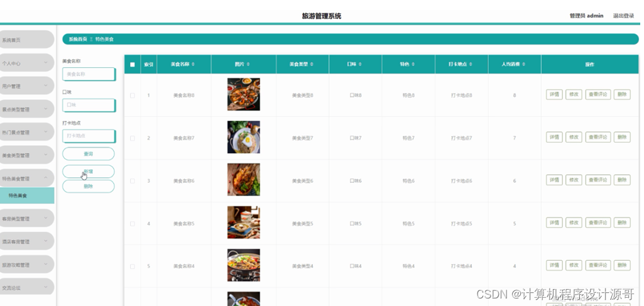The height and width of the screenshot is (306, 644).
Task: Click 查看评论 for 美食名称4
Action: tap(598, 265)
